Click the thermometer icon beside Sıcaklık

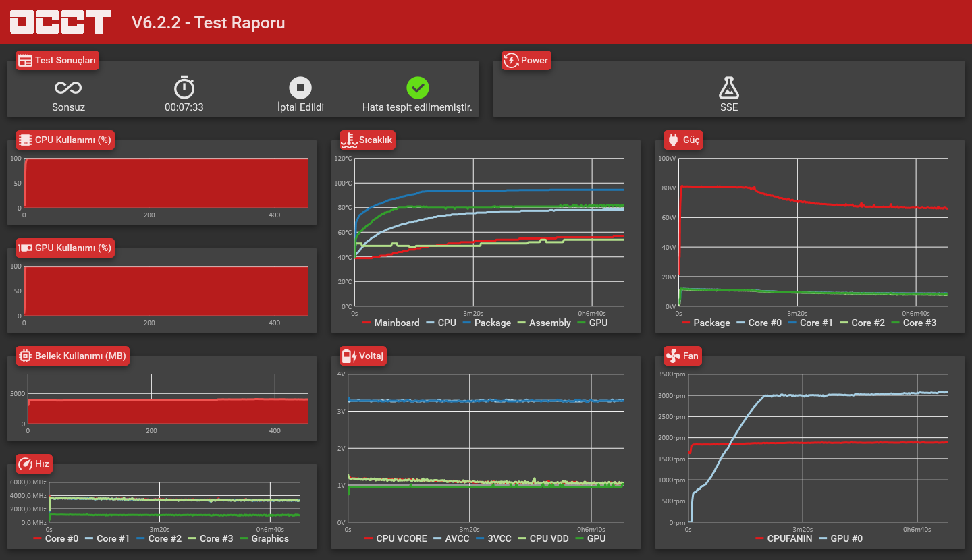[x=349, y=140]
